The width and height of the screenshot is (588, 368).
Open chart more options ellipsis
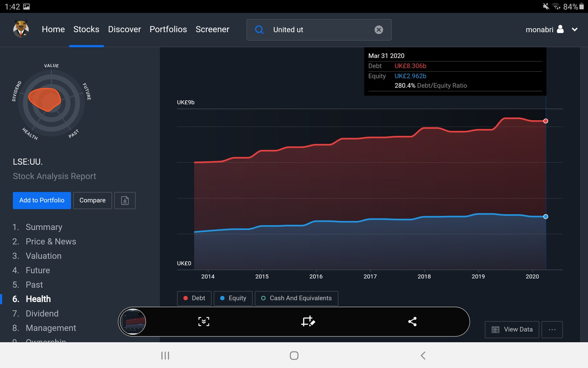click(552, 329)
